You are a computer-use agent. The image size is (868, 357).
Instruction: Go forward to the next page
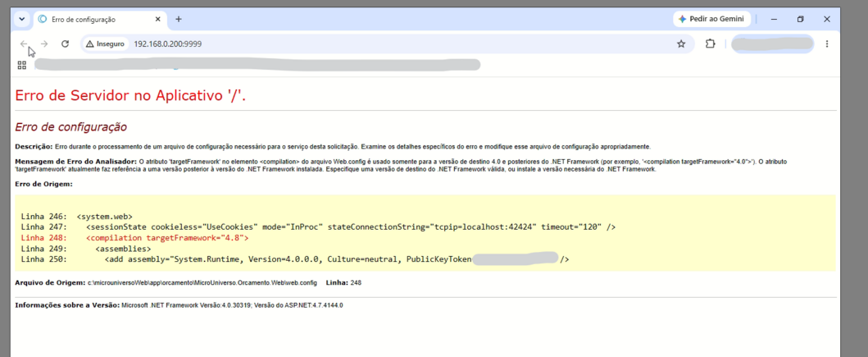tap(44, 43)
